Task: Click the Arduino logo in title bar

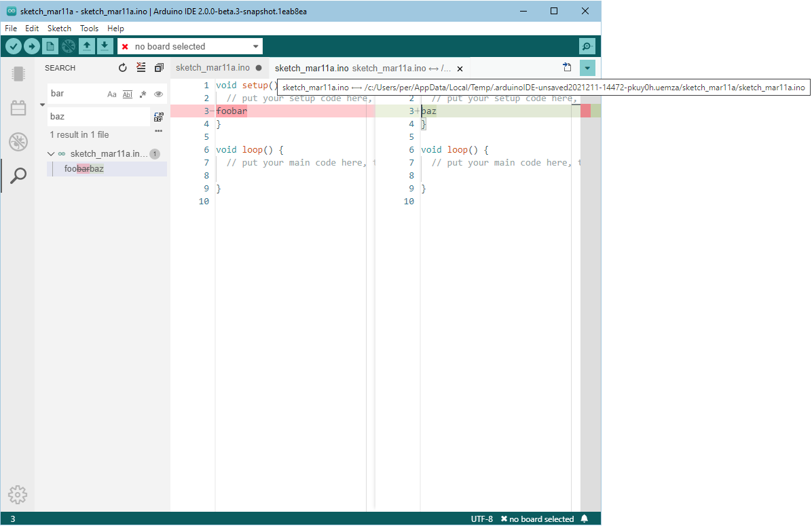Action: pos(11,11)
